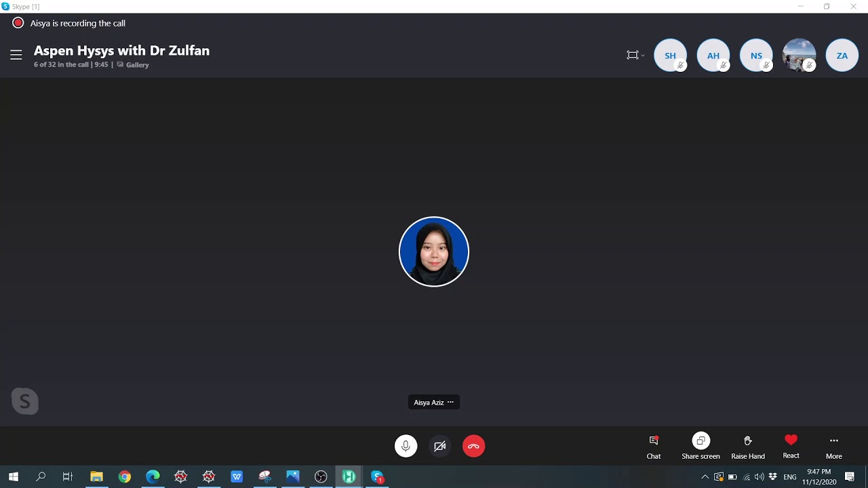Open the Aisya Aziz name tag options
Viewport: 868px width, 488px height.
tap(450, 403)
